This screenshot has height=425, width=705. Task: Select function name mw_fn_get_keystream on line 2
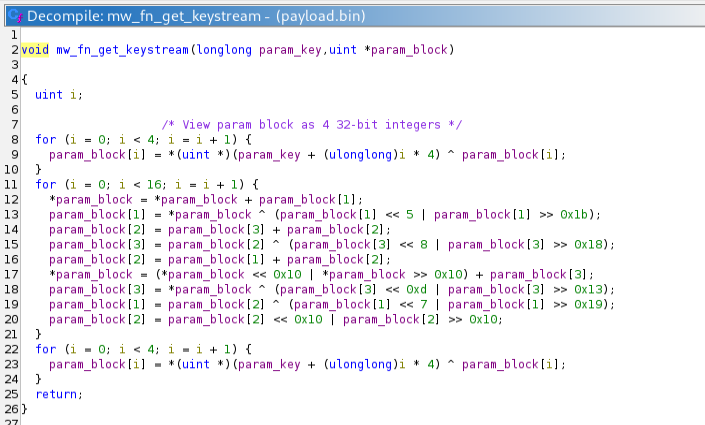122,49
